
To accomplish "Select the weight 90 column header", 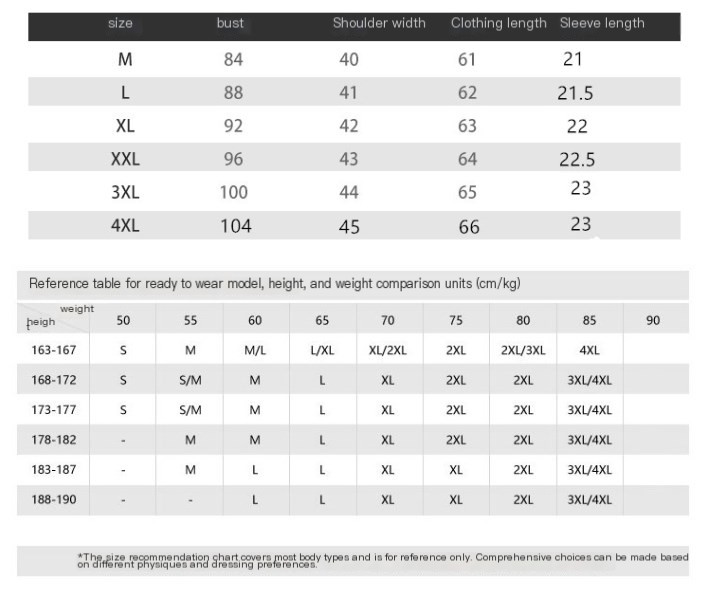I will click(654, 321).
